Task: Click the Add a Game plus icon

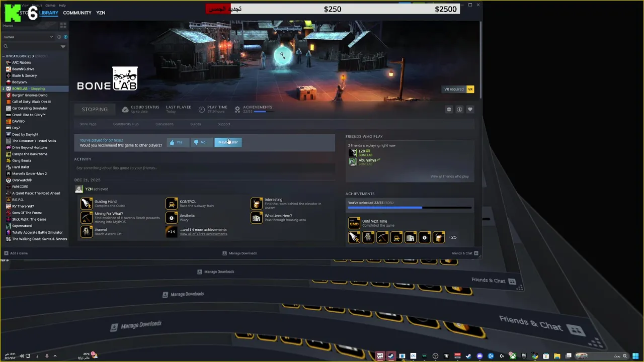Action: (6, 253)
